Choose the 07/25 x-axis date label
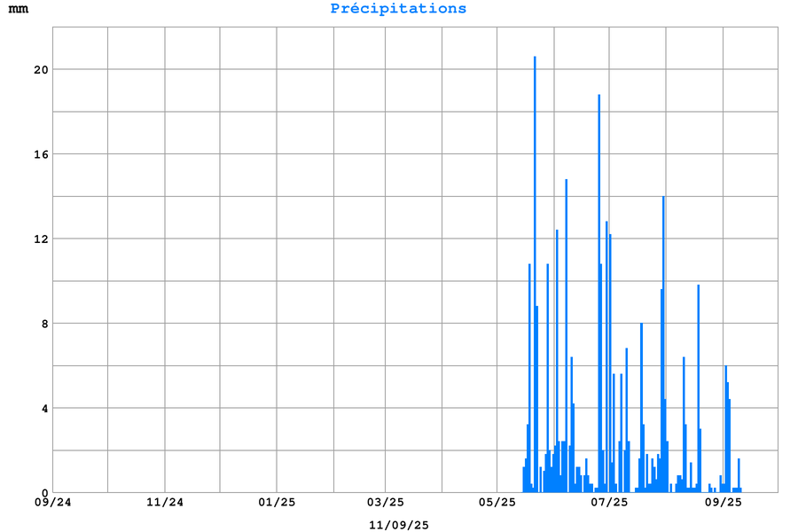The width and height of the screenshot is (798, 532). click(x=609, y=503)
